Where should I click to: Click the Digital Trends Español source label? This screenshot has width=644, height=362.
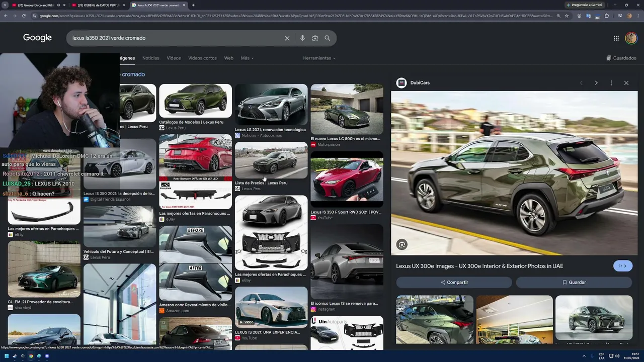pos(110,200)
